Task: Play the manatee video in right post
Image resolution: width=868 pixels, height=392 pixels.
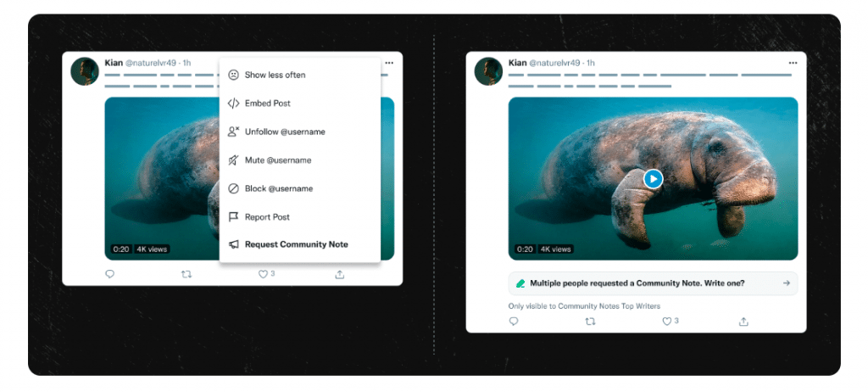Action: (x=653, y=179)
